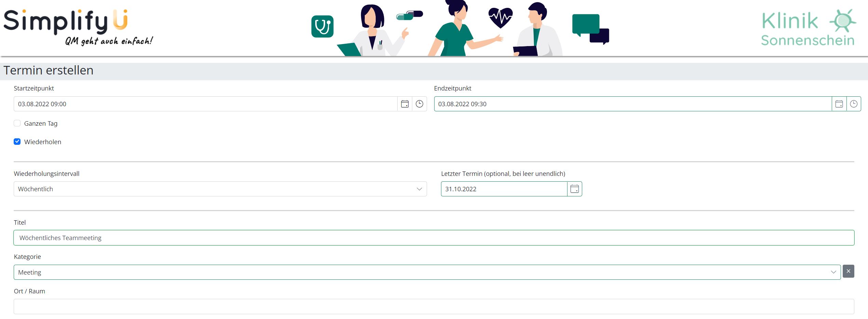Open calendar for Letzter Termin
The width and height of the screenshot is (868, 319).
pyautogui.click(x=575, y=189)
